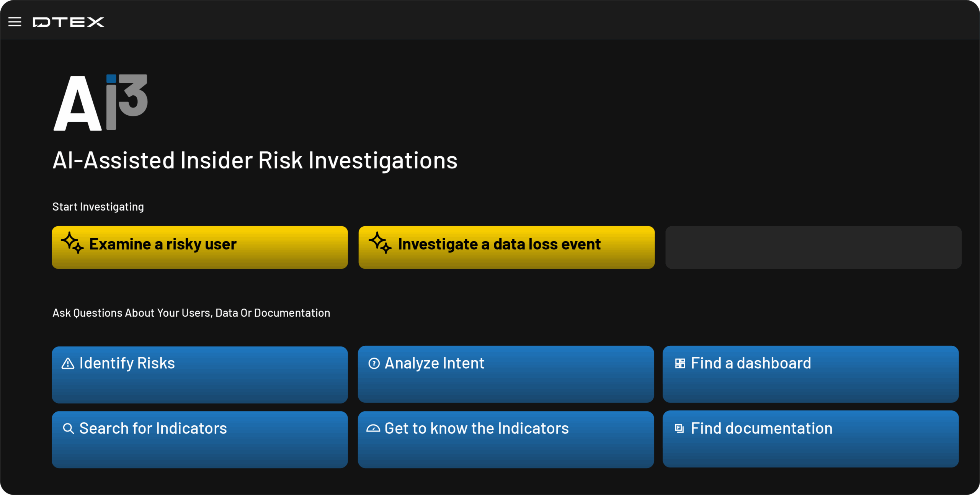Click the question circle icon on Analyze Intent
The image size is (980, 495).
click(x=374, y=363)
